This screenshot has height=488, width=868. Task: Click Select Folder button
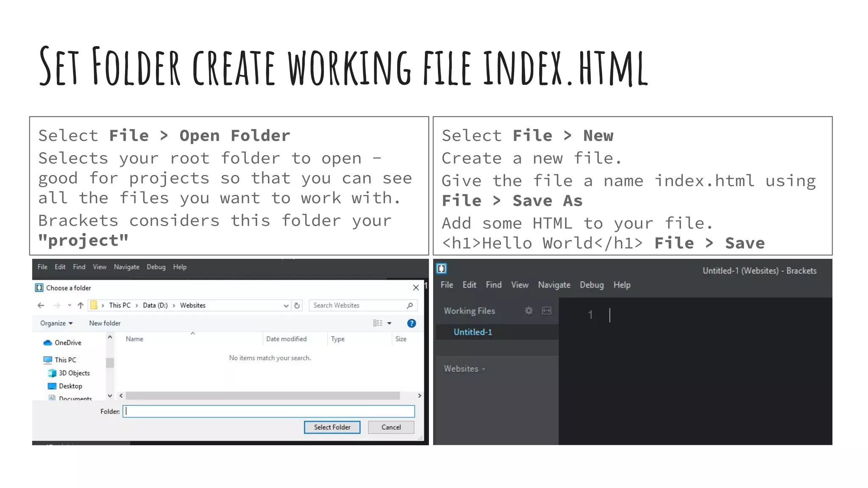[x=332, y=427]
